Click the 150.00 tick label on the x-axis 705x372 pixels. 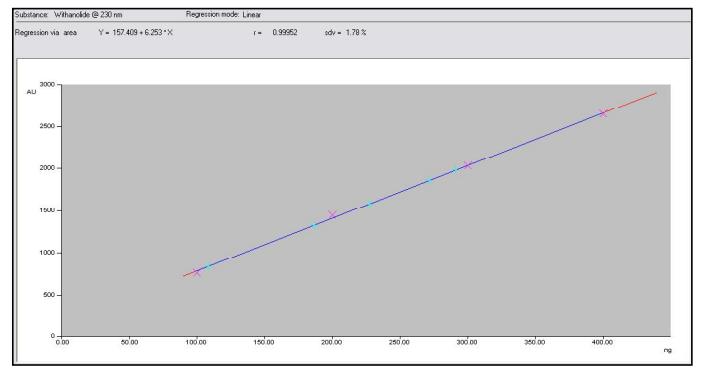pos(263,342)
